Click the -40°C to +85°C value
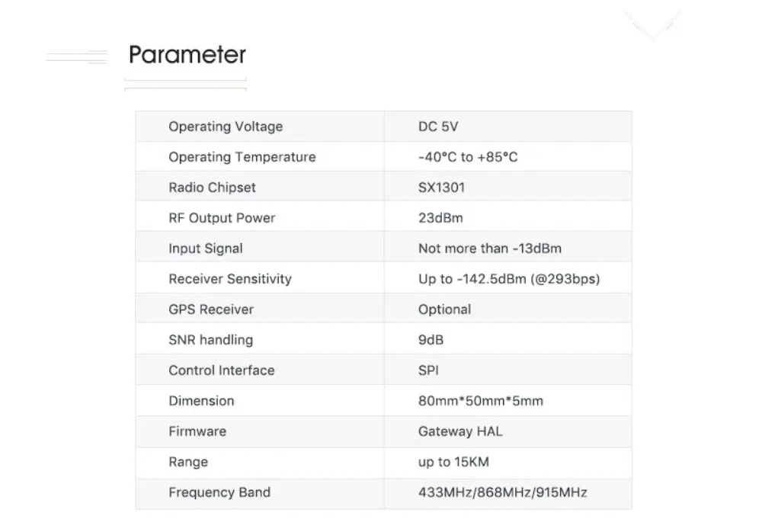This screenshot has width=778, height=532. [468, 157]
